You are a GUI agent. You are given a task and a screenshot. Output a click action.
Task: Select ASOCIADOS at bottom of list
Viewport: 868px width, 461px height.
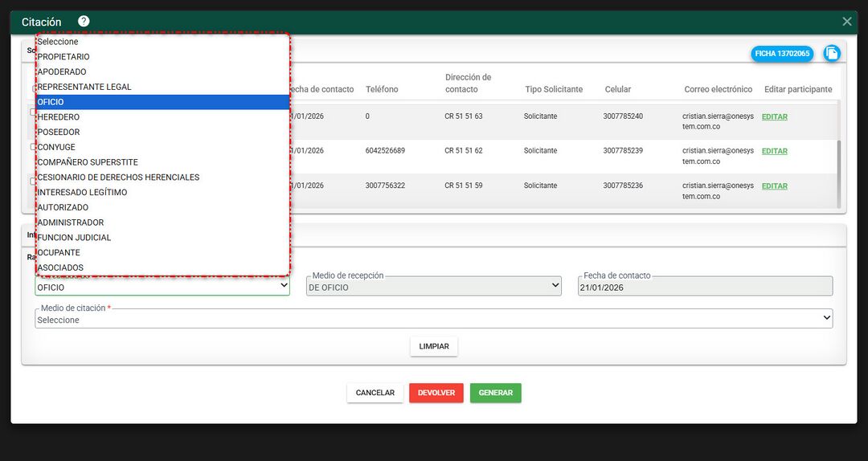coord(61,267)
